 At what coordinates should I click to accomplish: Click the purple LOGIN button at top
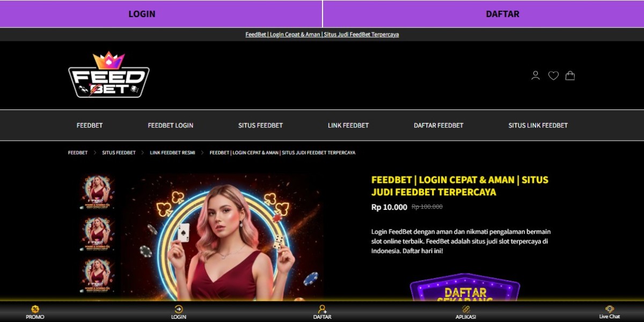pyautogui.click(x=161, y=14)
